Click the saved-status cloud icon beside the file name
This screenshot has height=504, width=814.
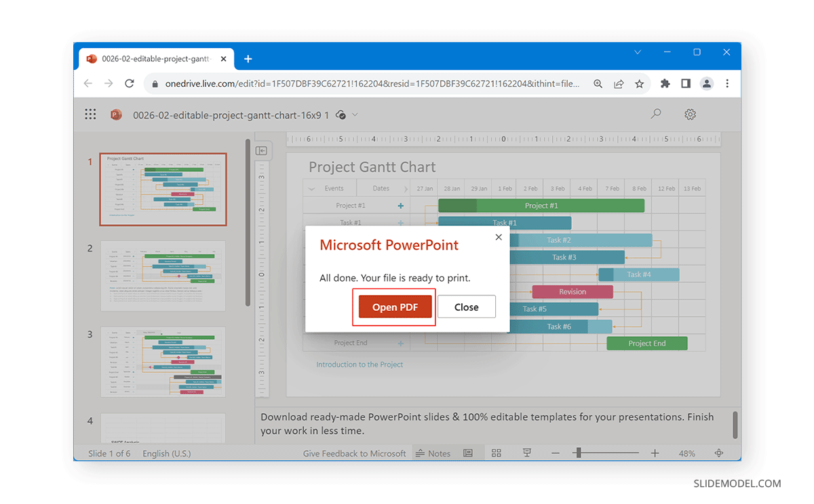[341, 115]
